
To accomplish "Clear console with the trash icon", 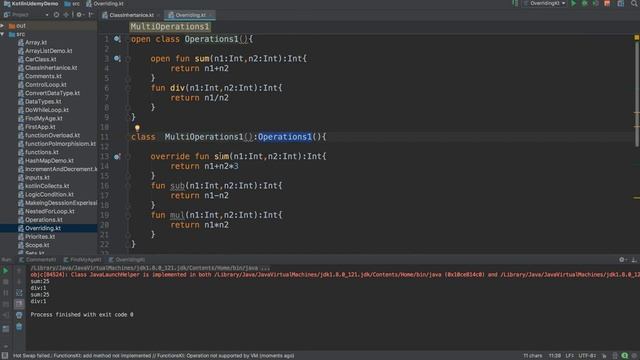I will (x=19, y=327).
